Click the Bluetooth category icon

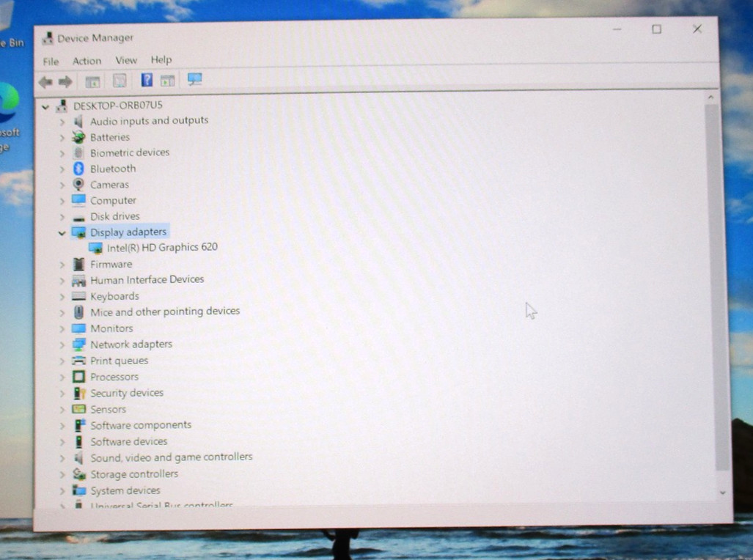pyautogui.click(x=78, y=169)
